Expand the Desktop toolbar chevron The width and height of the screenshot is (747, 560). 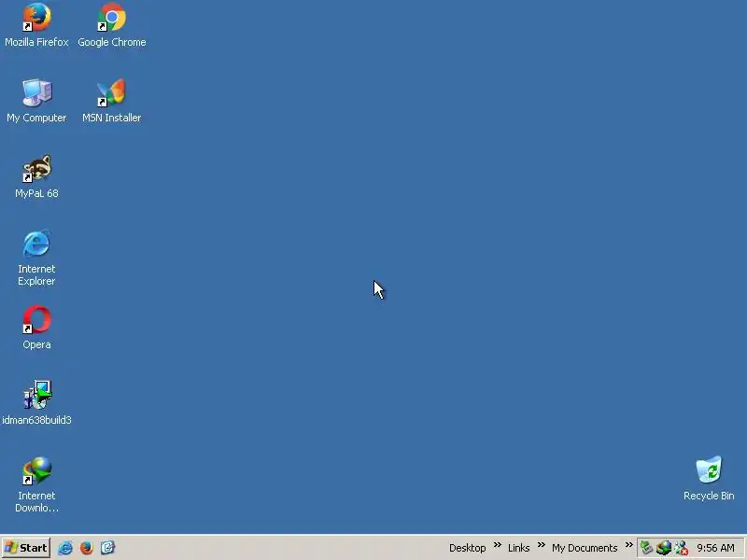[498, 545]
